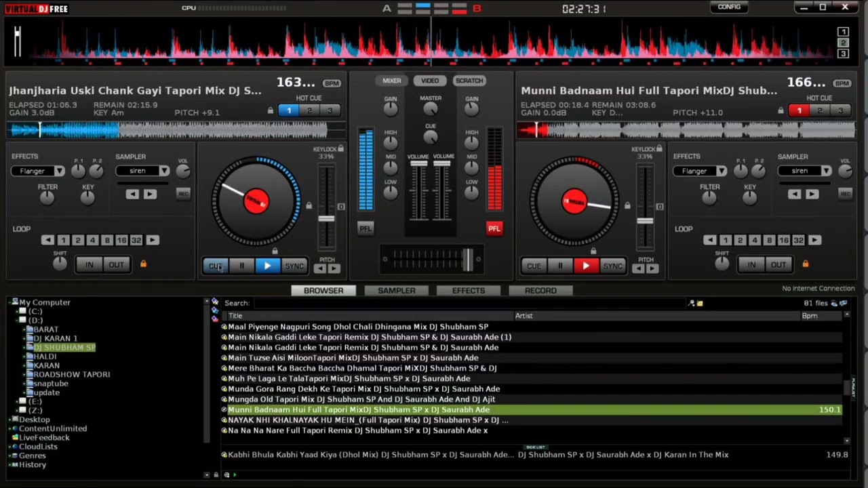Screen dimensions: 868x488
Task: Open right deck siren sampler dropdown
Action: tap(825, 171)
